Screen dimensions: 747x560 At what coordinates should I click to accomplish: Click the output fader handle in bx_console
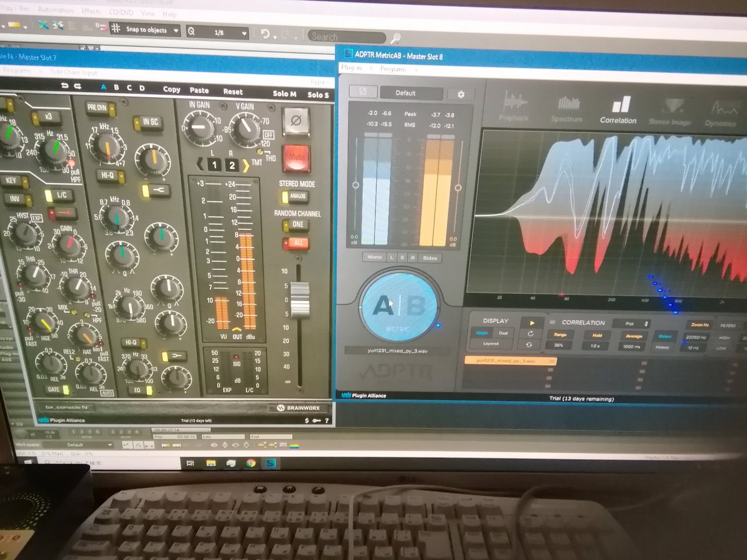(x=300, y=300)
